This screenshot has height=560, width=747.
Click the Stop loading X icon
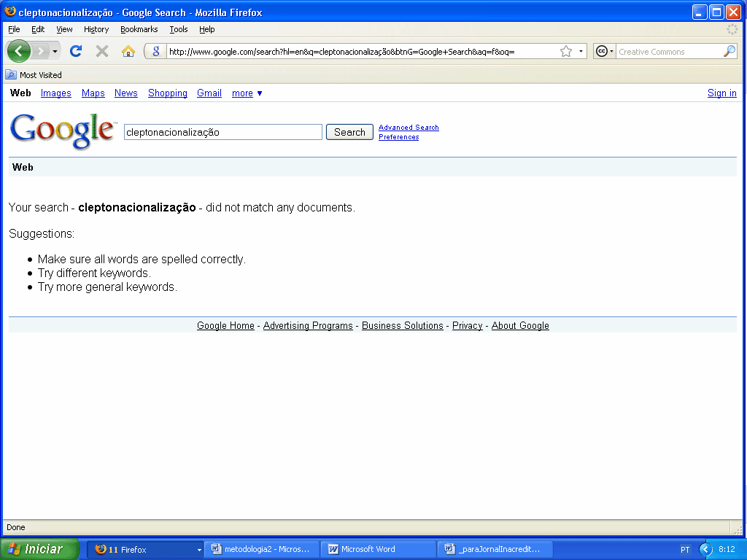[x=102, y=51]
